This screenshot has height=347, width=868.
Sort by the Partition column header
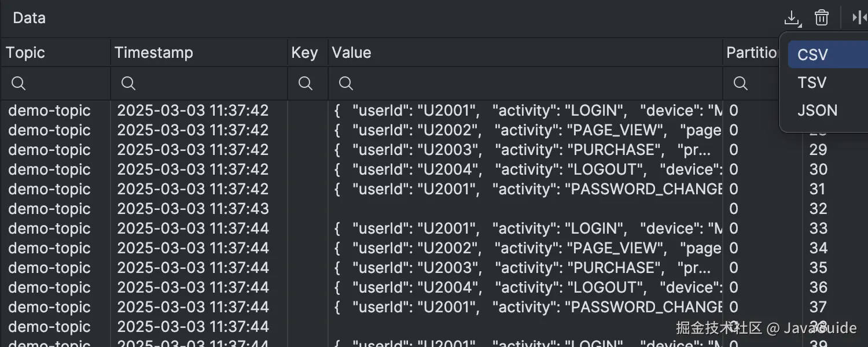tap(752, 53)
